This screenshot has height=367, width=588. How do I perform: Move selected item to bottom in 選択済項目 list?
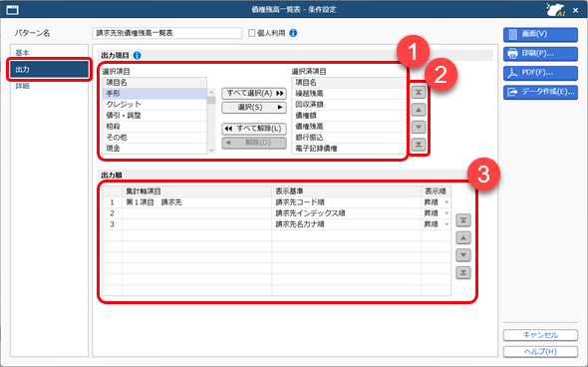(x=419, y=144)
